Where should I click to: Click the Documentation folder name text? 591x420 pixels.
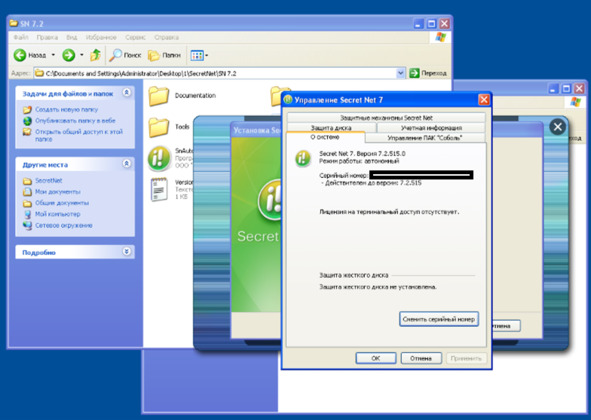[x=195, y=96]
